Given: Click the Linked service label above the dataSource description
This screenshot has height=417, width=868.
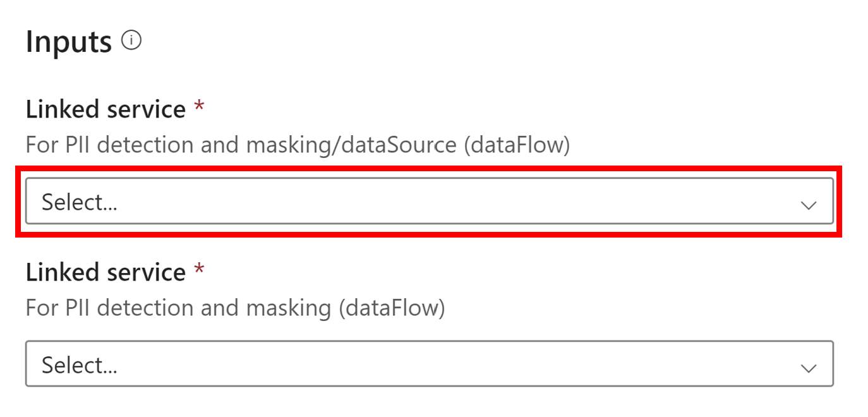Looking at the screenshot, I should tap(105, 109).
